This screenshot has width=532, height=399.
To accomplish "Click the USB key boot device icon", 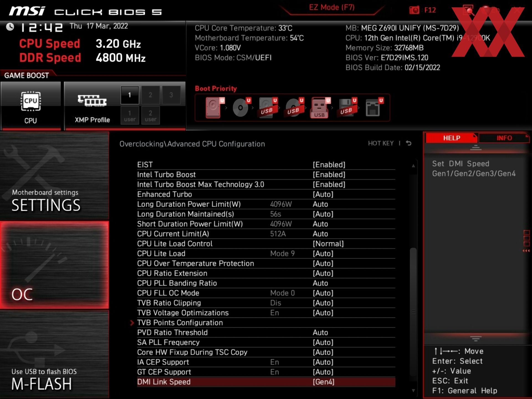I will tap(321, 108).
